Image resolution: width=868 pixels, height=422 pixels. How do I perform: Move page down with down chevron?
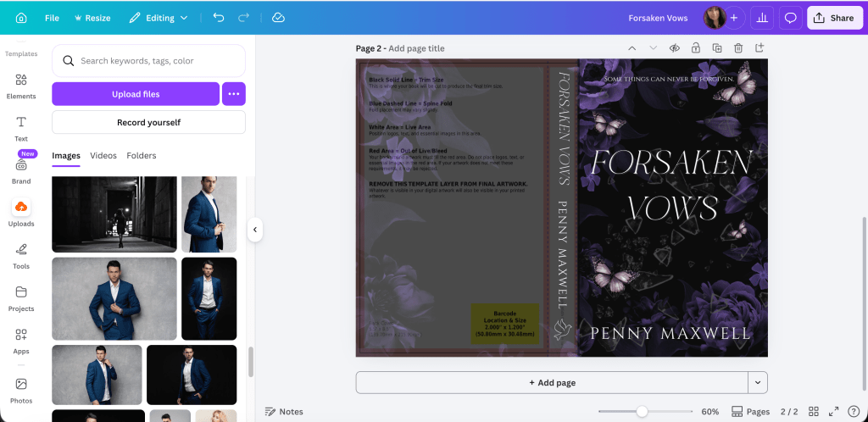[654, 48]
